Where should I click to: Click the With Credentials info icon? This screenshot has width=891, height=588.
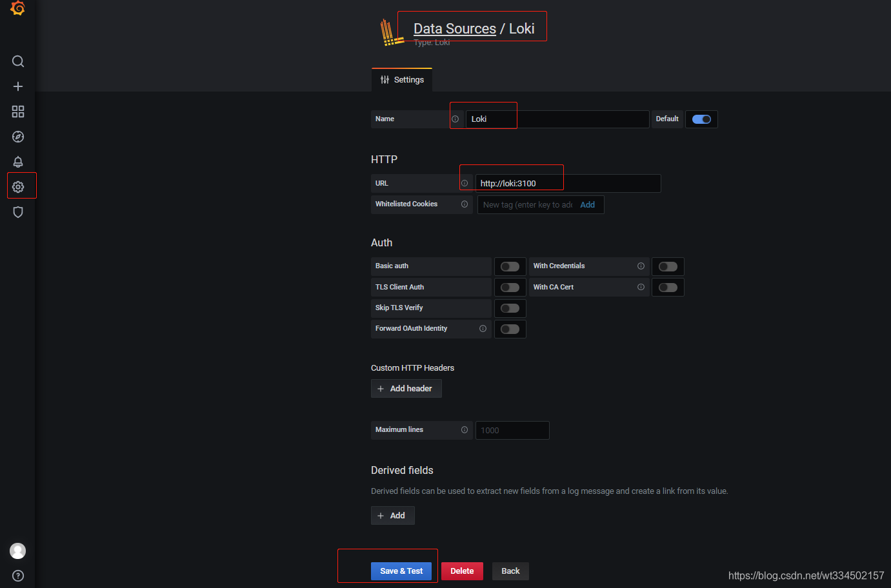pos(641,266)
